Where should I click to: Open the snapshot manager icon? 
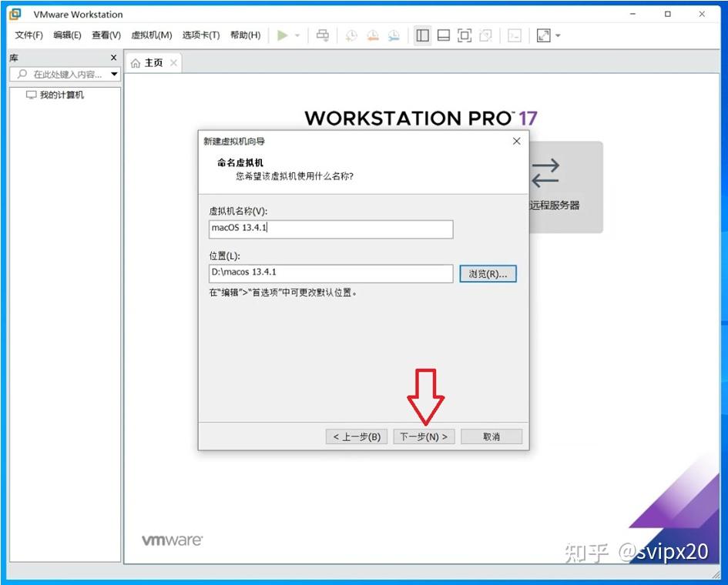click(x=394, y=35)
